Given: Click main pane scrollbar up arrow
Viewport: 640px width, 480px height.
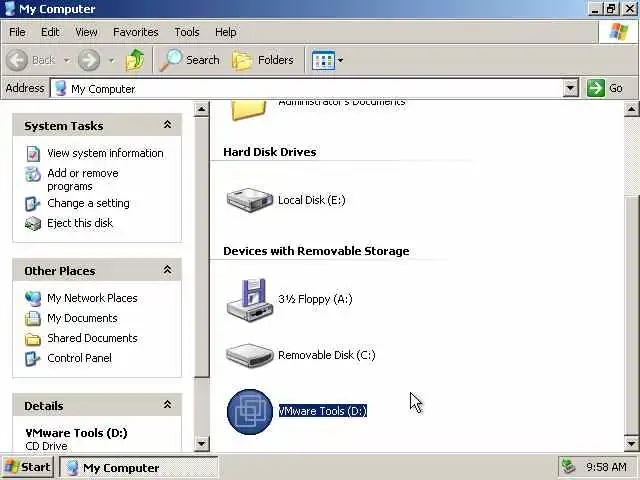Looking at the screenshot, I should [x=631, y=109].
